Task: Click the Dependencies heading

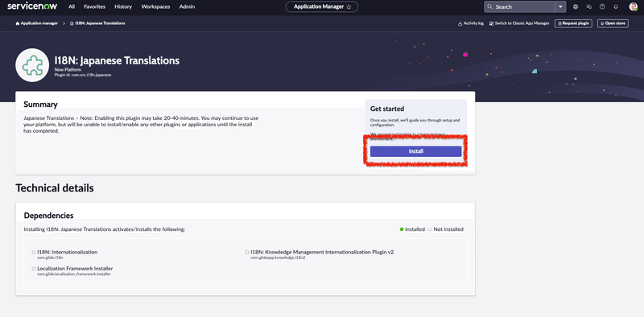Action: click(x=48, y=215)
